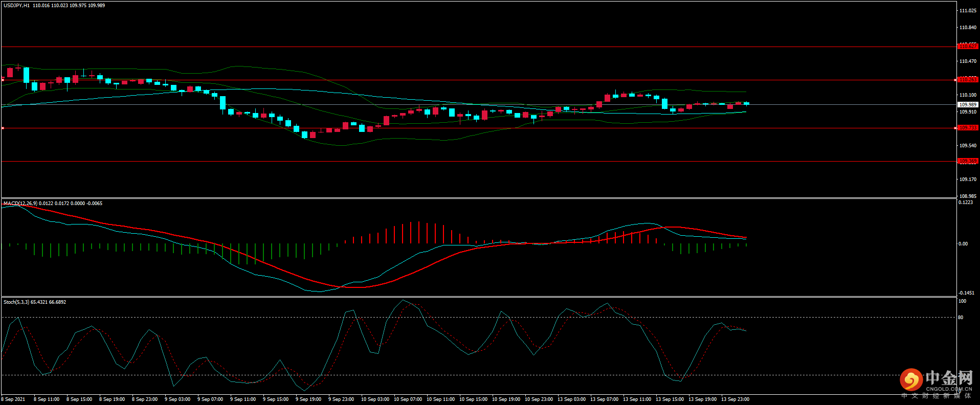Click the red 109.733 price level tag
This screenshot has height=405, width=980.
(967, 128)
